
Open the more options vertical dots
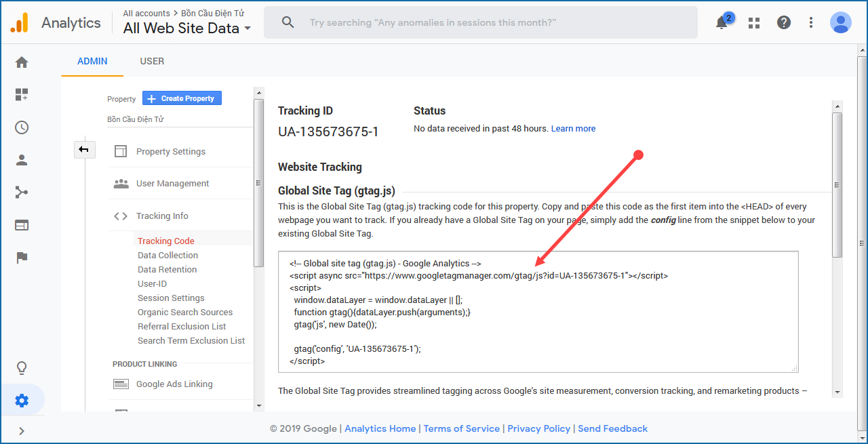pos(811,22)
